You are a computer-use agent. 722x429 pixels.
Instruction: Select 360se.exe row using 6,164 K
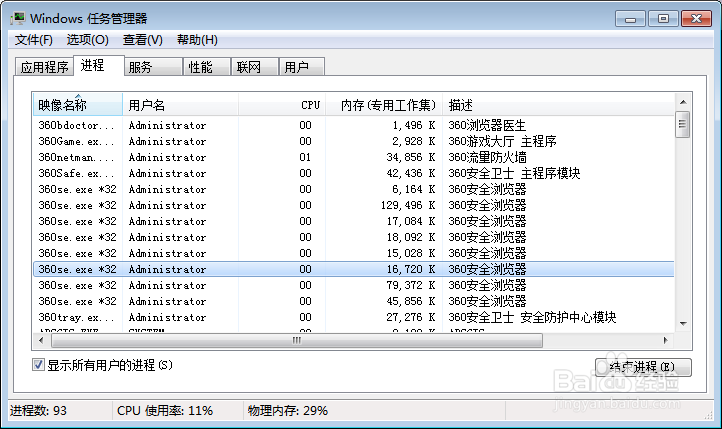coord(354,189)
